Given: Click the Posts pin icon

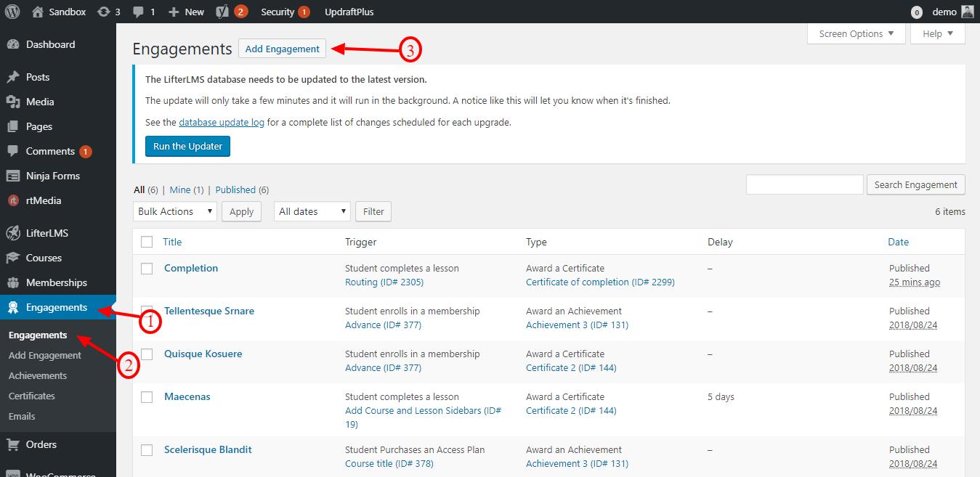Looking at the screenshot, I should [13, 77].
